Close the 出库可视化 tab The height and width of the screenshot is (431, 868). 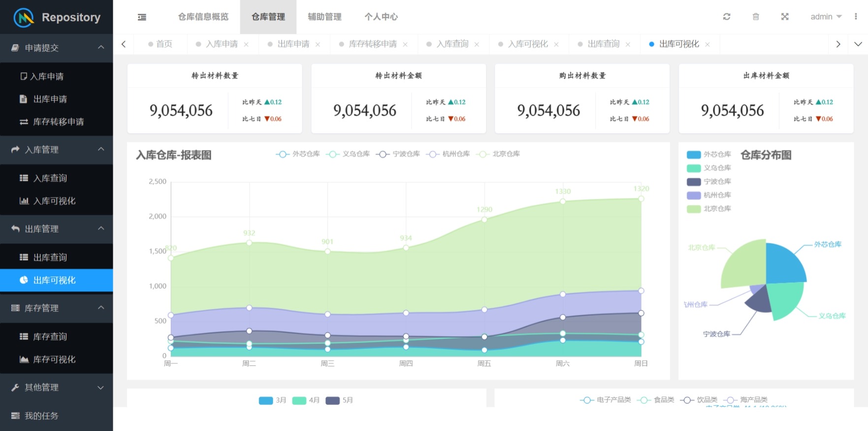point(707,44)
